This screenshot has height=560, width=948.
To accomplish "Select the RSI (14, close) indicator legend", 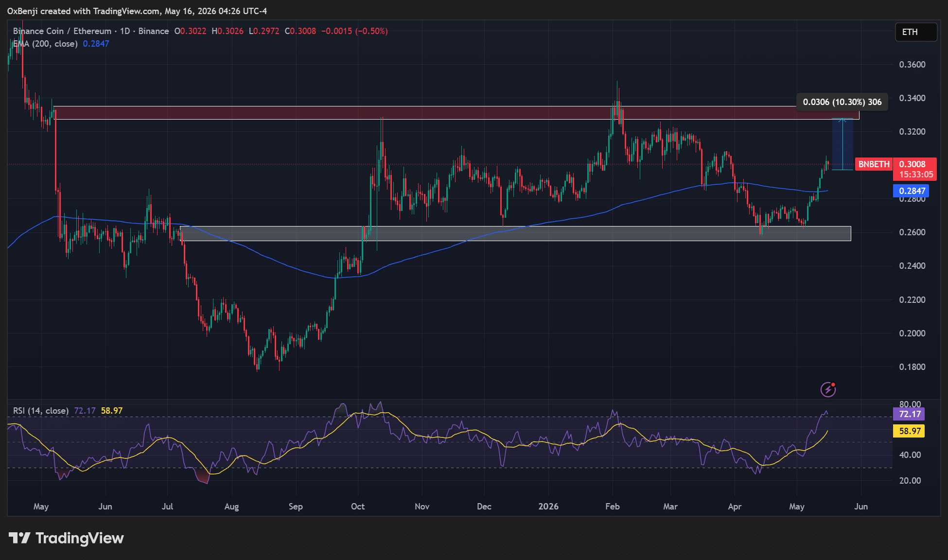I will [x=41, y=411].
